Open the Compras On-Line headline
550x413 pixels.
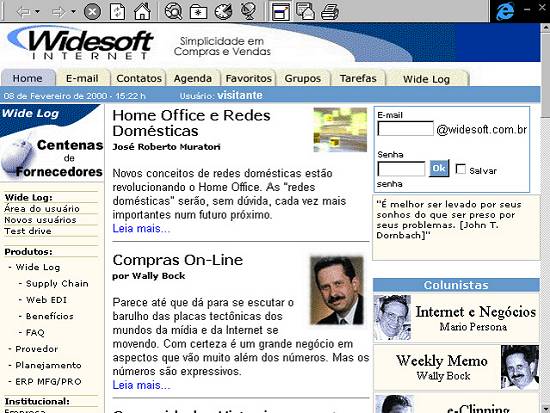point(178,260)
